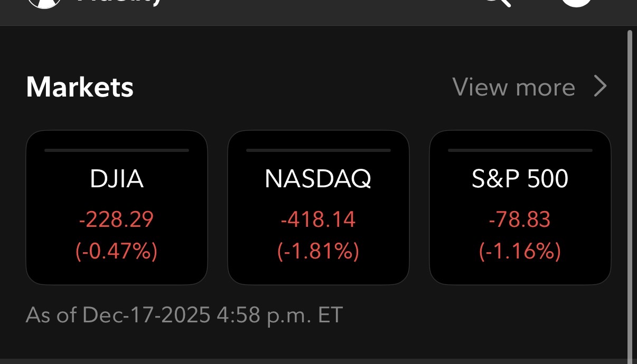Tap the handle bar atop S&P 500 card

(x=520, y=150)
